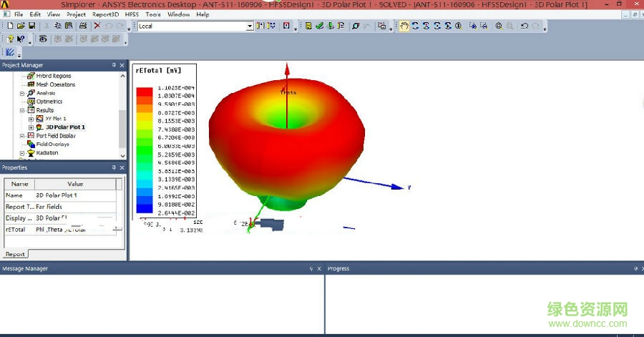This screenshot has width=644, height=337.
Task: Select Field Overlays in project tree
Action: click(x=52, y=145)
